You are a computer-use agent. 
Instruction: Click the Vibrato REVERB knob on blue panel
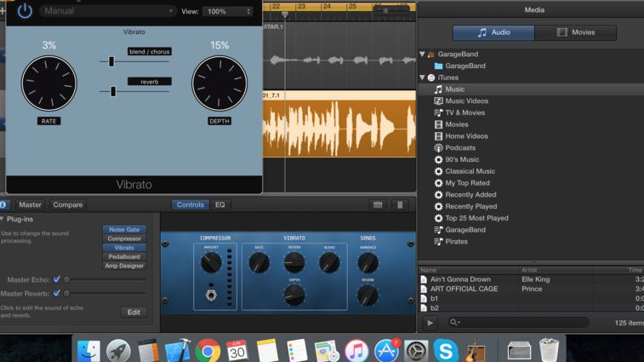tap(294, 263)
